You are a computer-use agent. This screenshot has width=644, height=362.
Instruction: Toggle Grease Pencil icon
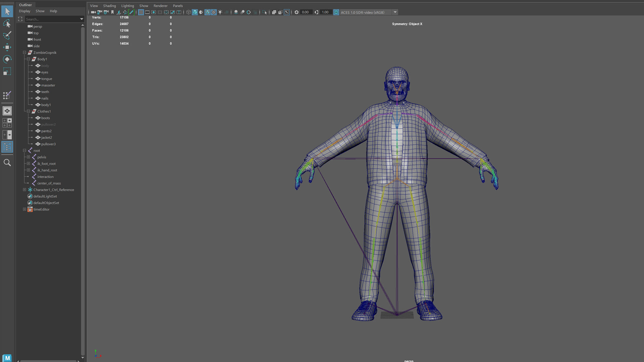pos(131,12)
